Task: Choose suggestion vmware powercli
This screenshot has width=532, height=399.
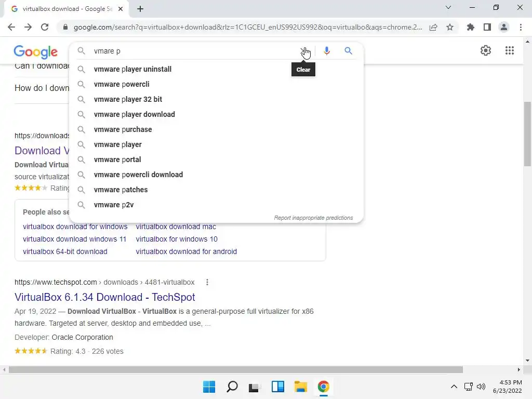Action: tap(216, 84)
